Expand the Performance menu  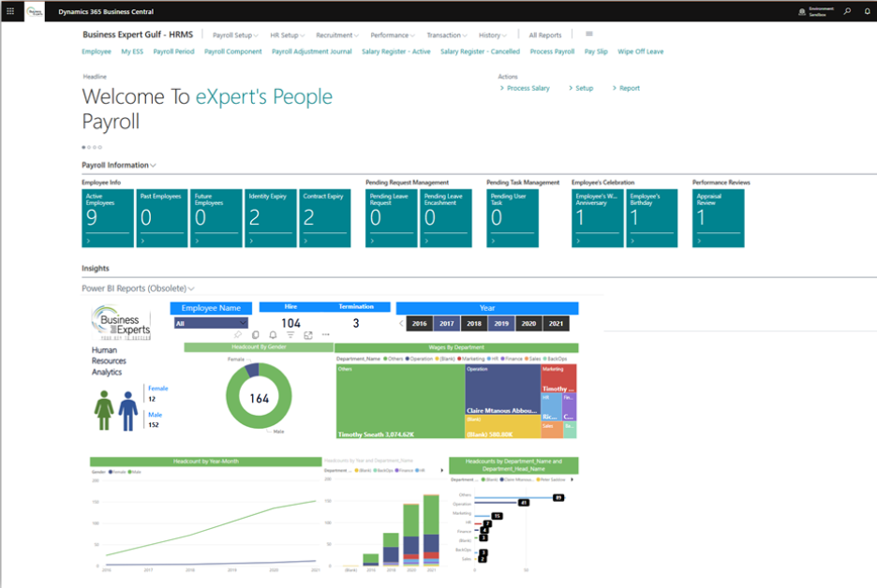pos(393,36)
